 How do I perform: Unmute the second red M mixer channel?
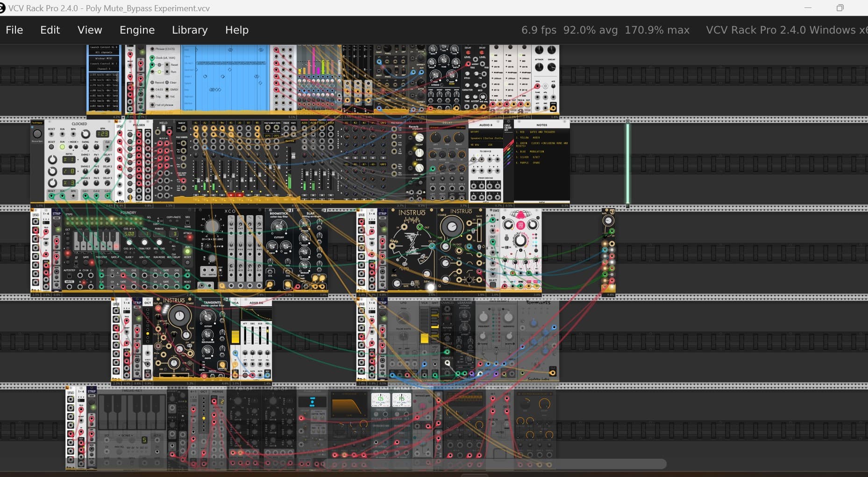(x=240, y=195)
